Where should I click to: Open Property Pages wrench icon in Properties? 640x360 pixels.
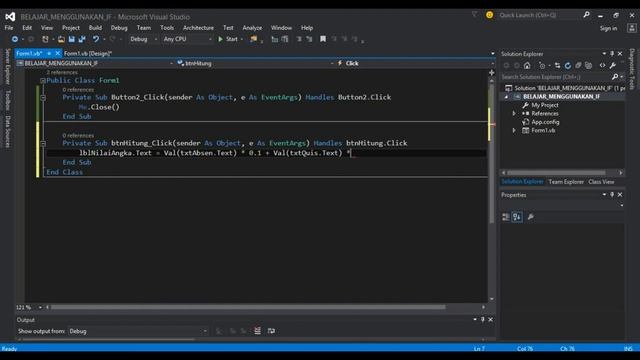click(531, 217)
